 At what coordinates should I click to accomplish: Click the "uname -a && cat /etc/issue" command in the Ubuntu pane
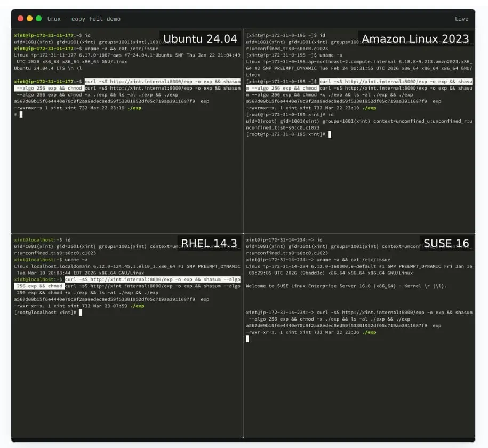[x=122, y=49]
